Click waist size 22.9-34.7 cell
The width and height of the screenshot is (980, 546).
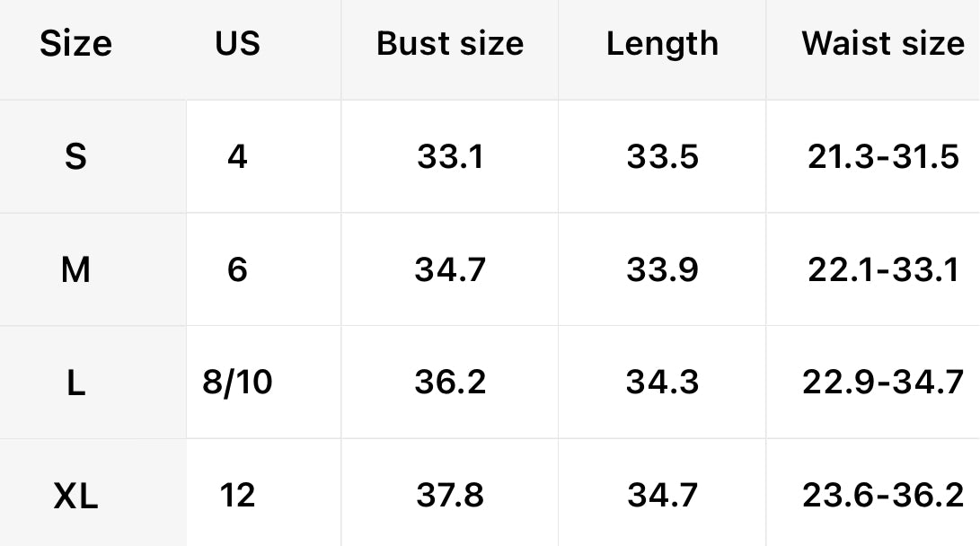[x=883, y=383]
